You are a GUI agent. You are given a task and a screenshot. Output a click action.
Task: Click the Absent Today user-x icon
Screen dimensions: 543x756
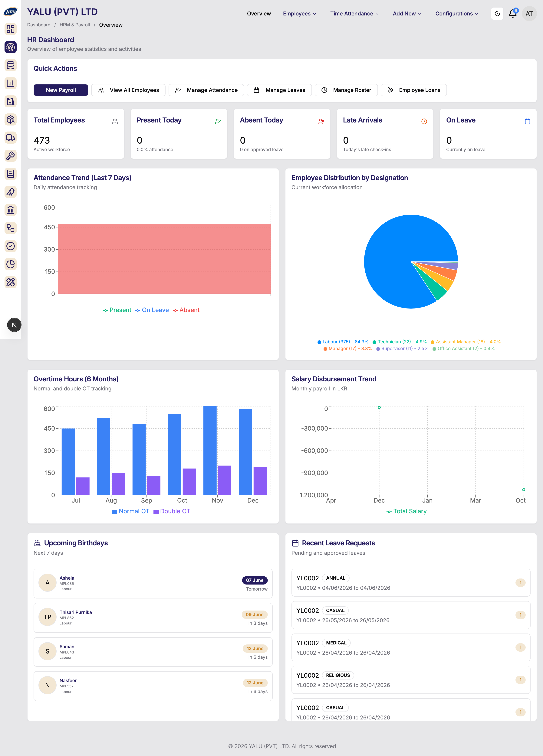click(321, 121)
